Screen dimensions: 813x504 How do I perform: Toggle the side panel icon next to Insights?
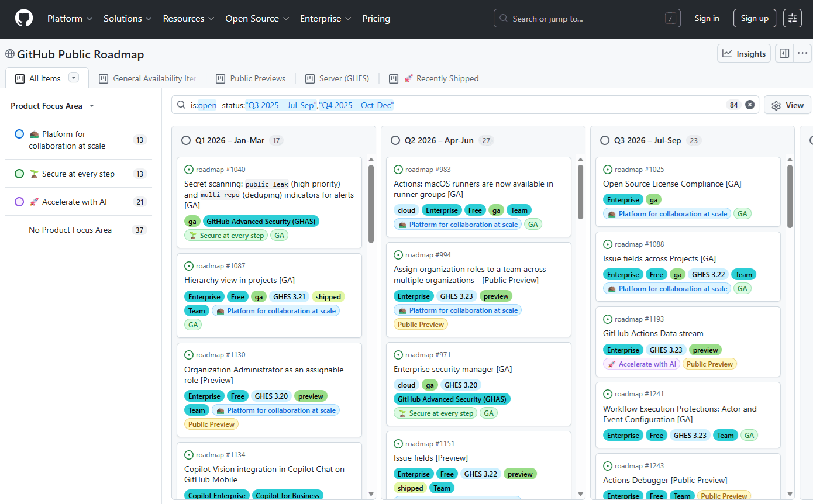(x=784, y=53)
